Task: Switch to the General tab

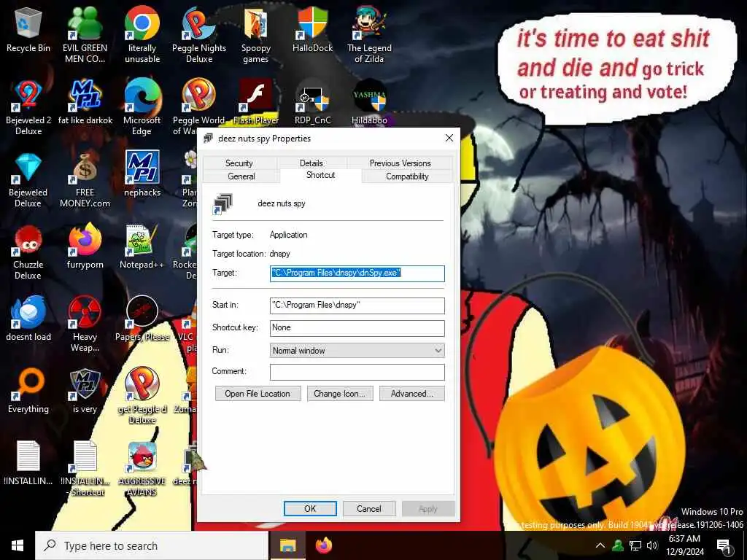Action: coord(241,176)
